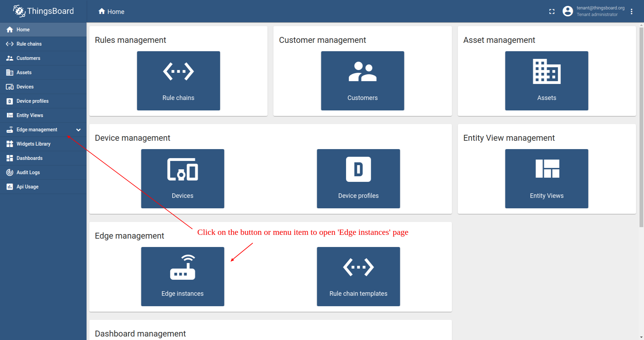Click the large Customers people icon
This screenshot has height=340, width=644.
pos(362,71)
